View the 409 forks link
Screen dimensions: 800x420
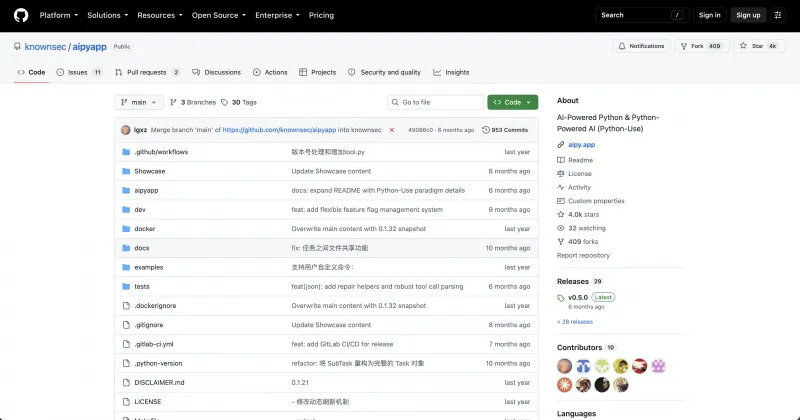pos(578,242)
